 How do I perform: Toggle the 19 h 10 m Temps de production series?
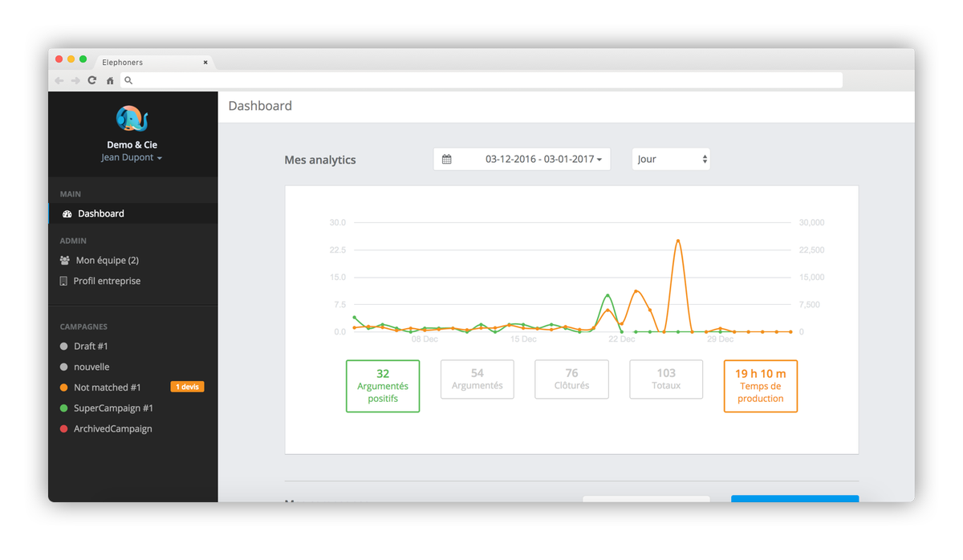[x=761, y=386]
